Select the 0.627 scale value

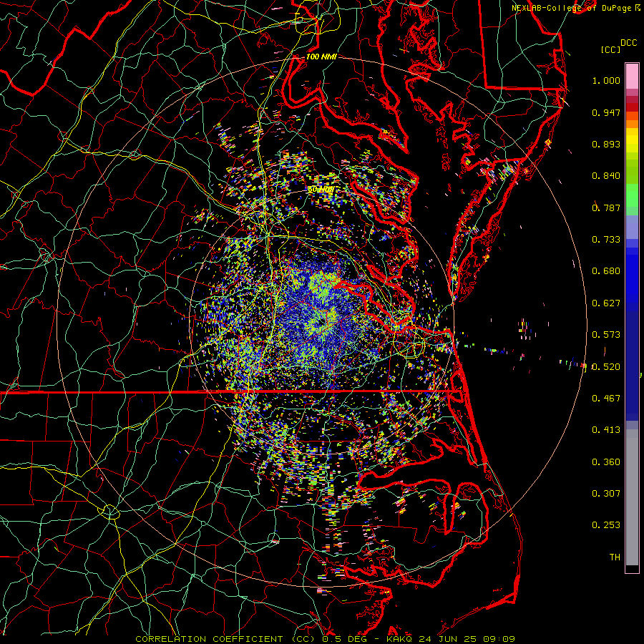click(x=606, y=303)
